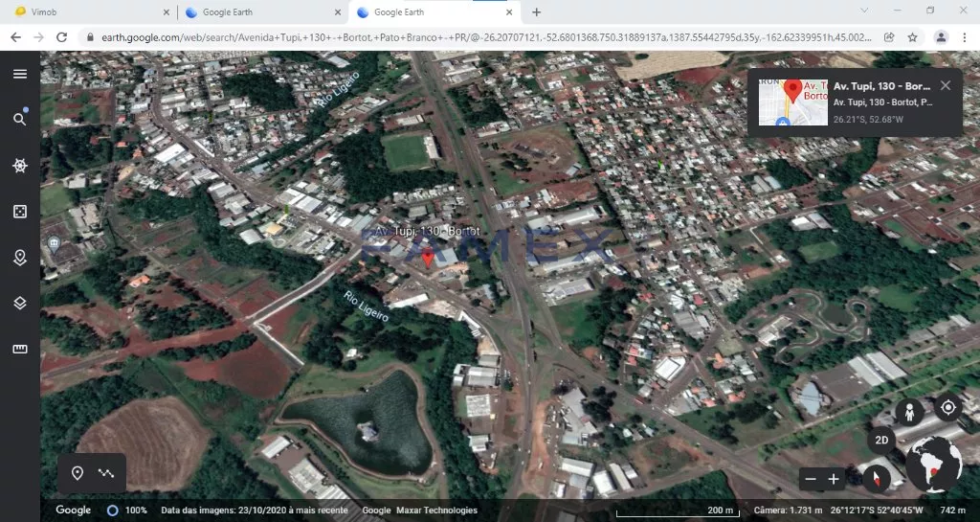
Task: Click the mini globe overview
Action: tap(933, 465)
